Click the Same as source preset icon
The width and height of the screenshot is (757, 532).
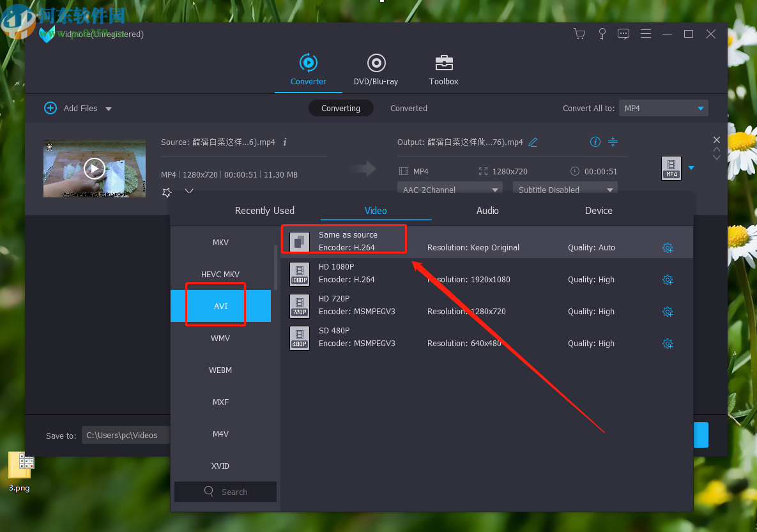pyautogui.click(x=300, y=242)
